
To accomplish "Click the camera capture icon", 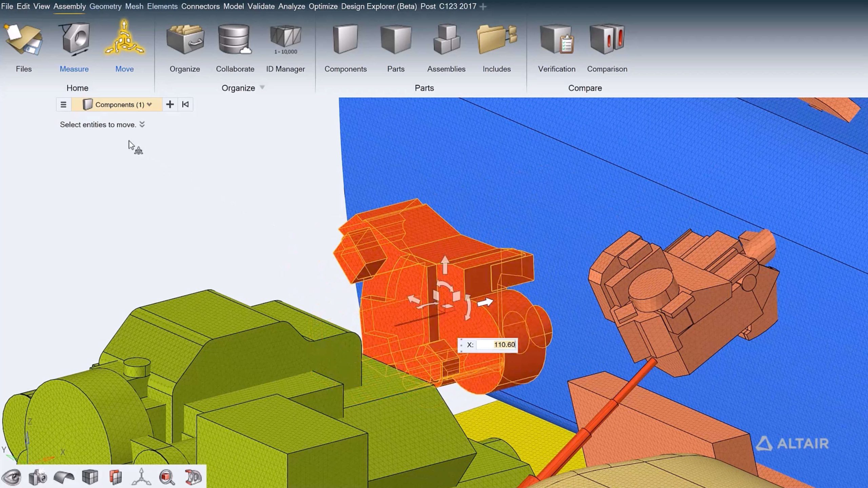I will coord(38,477).
